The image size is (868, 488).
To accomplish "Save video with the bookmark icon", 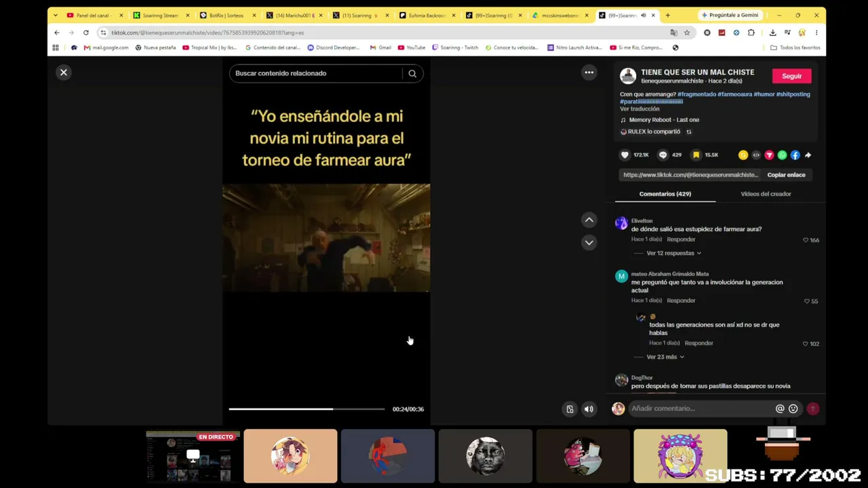I will (696, 155).
